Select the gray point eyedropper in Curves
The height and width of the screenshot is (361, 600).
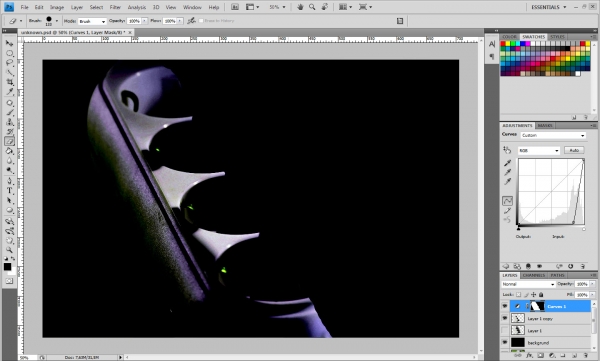pos(507,172)
